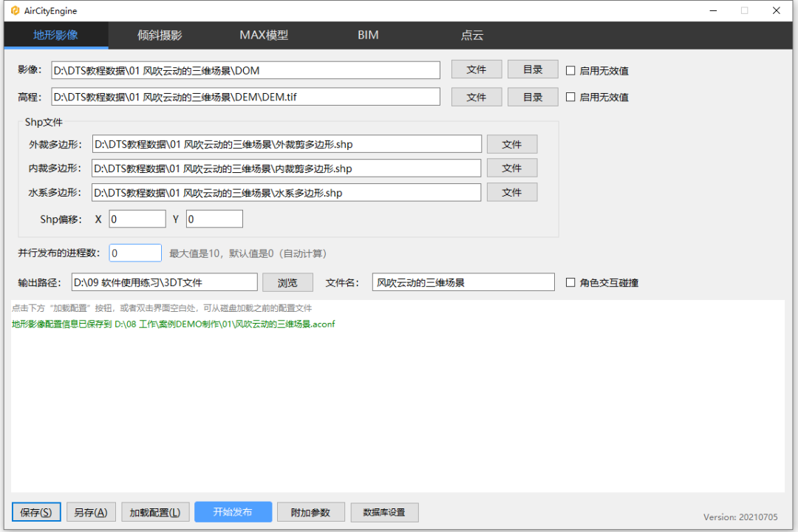Enable 启用无效值 for the 影像 row
This screenshot has height=532, width=798.
pos(570,71)
